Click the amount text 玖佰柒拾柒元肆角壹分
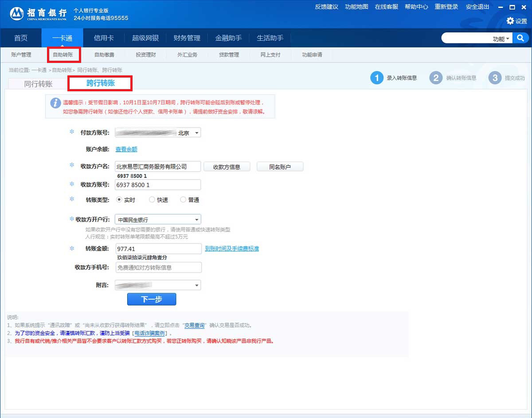Image resolution: width=532 pixels, height=418 pixels. pos(142,258)
